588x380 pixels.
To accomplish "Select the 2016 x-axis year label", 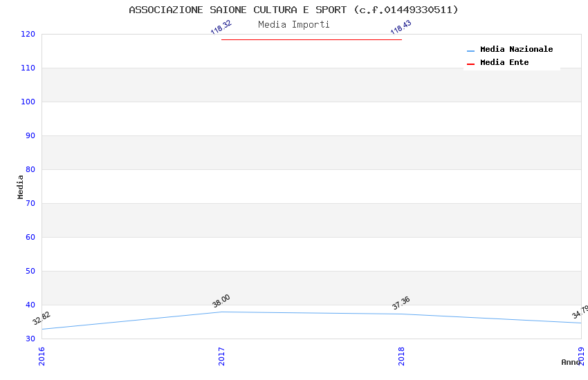I will [42, 356].
